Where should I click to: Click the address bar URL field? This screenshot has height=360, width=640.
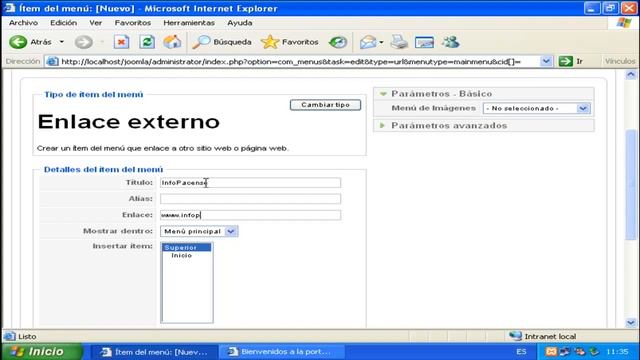point(300,62)
